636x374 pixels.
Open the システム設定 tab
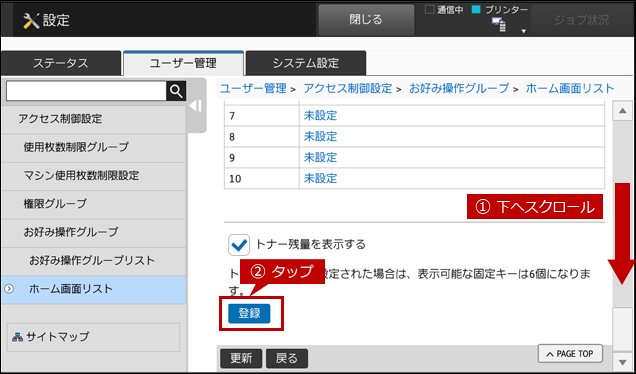point(306,63)
